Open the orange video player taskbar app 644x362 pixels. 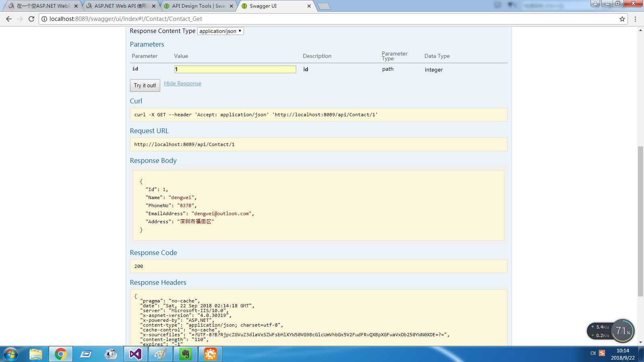[x=210, y=354]
